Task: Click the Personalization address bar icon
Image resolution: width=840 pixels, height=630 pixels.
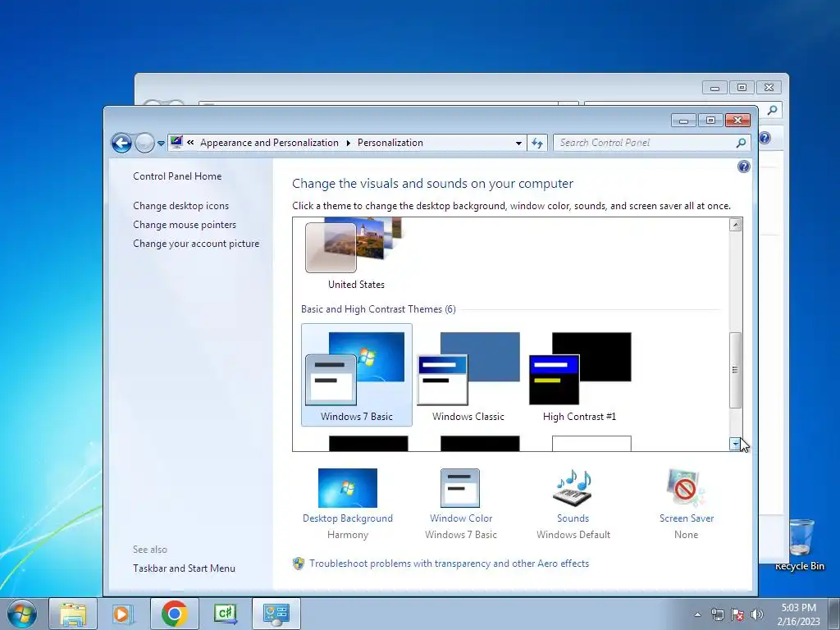Action: pyautogui.click(x=176, y=142)
